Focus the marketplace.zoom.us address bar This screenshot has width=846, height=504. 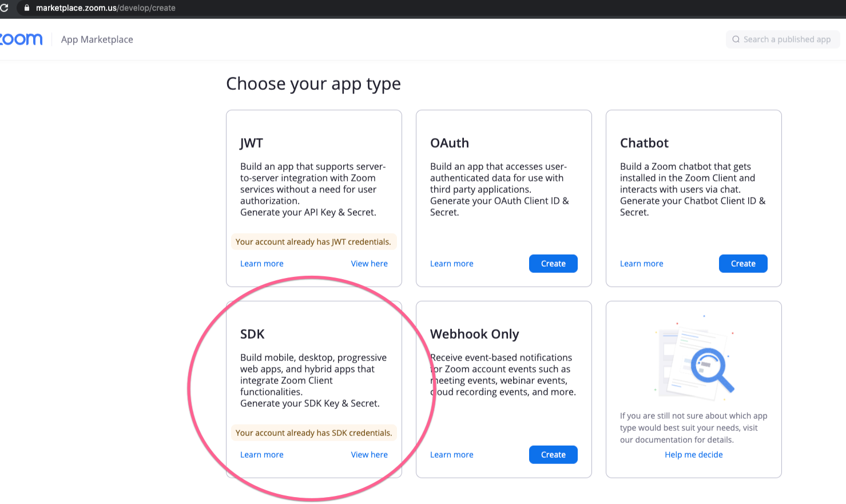click(106, 8)
